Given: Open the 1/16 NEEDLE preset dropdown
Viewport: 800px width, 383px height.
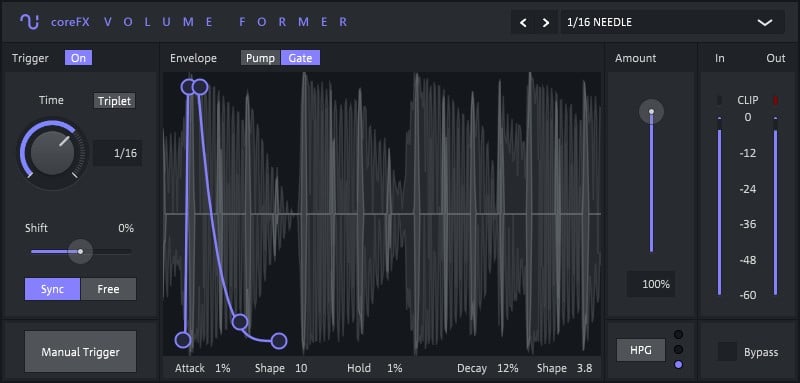Looking at the screenshot, I should (x=672, y=22).
